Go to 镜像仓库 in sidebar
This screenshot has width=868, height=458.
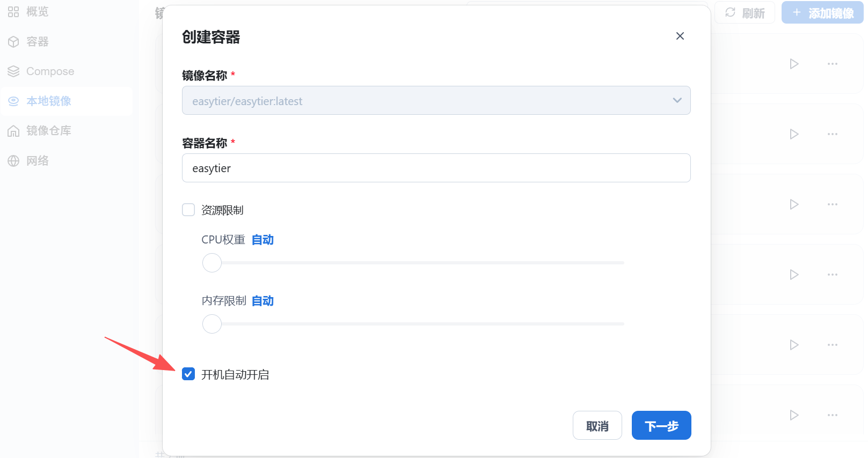pyautogui.click(x=48, y=131)
